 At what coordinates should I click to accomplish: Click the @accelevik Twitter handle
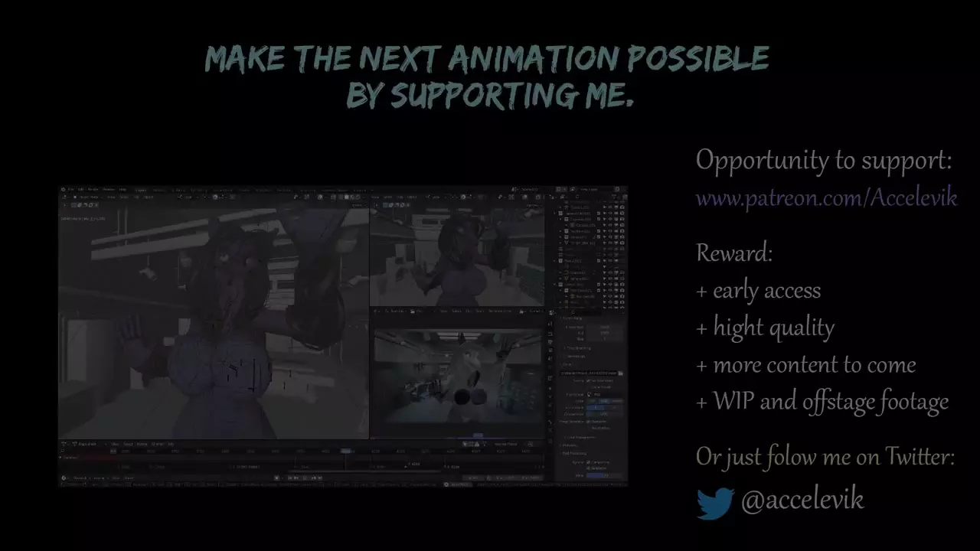(802, 500)
